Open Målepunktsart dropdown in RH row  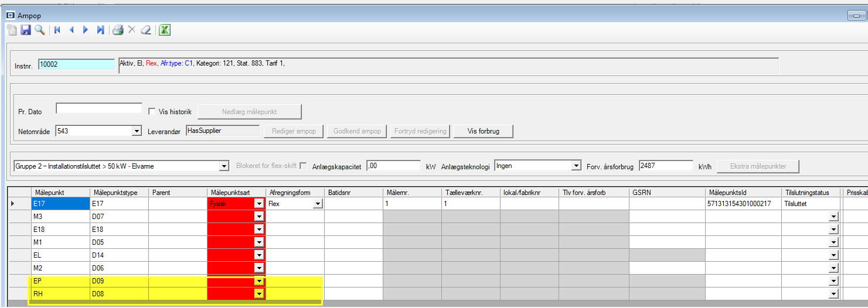(259, 294)
